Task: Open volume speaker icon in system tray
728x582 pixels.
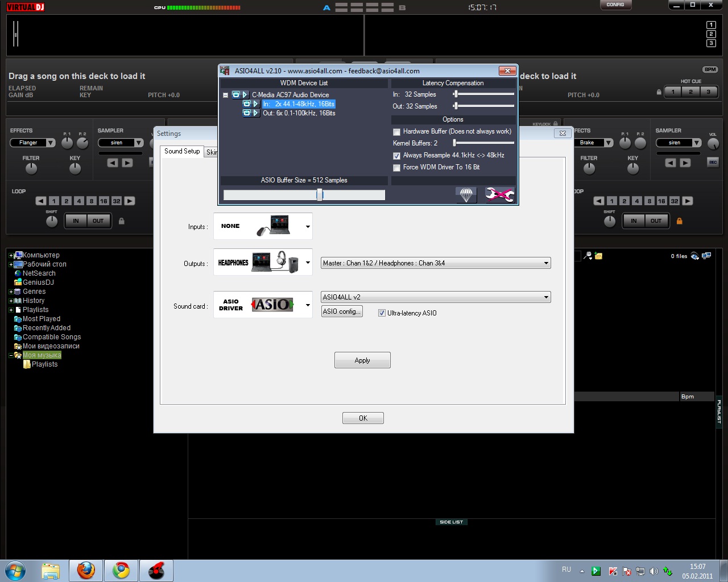Action: (x=653, y=571)
